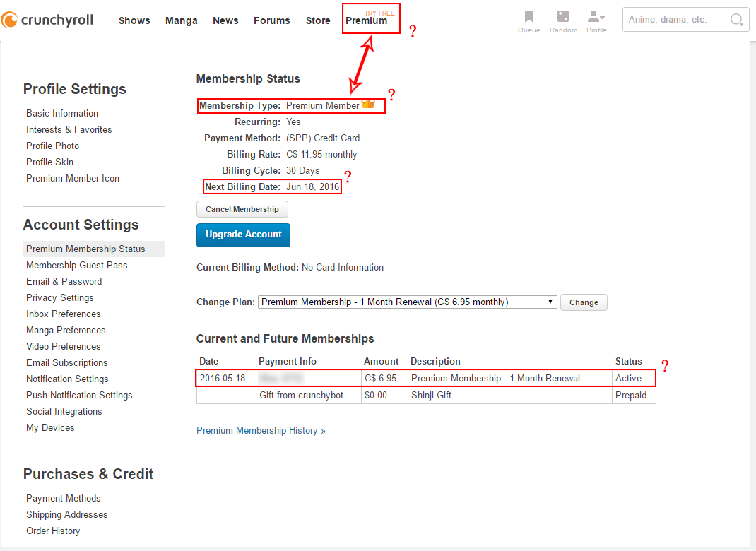Screen dimensions: 756x551
Task: Open Membership Guest Pass page
Action: tap(77, 265)
